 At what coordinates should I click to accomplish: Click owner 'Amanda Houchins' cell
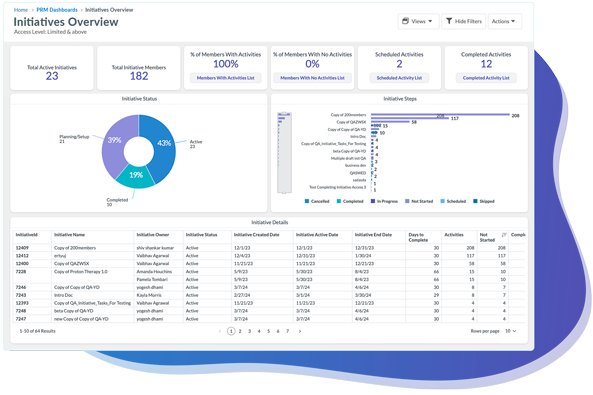(x=154, y=272)
